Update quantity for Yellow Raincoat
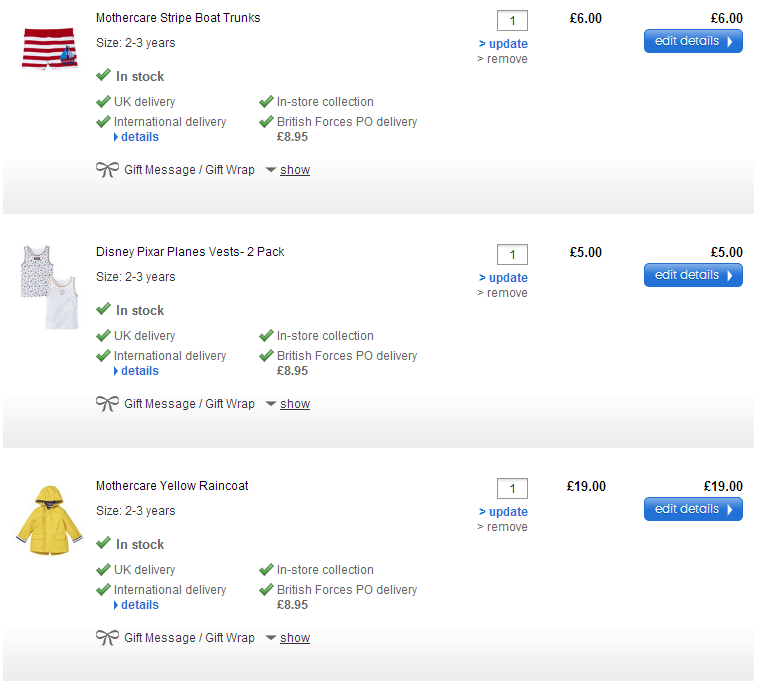 pos(507,512)
